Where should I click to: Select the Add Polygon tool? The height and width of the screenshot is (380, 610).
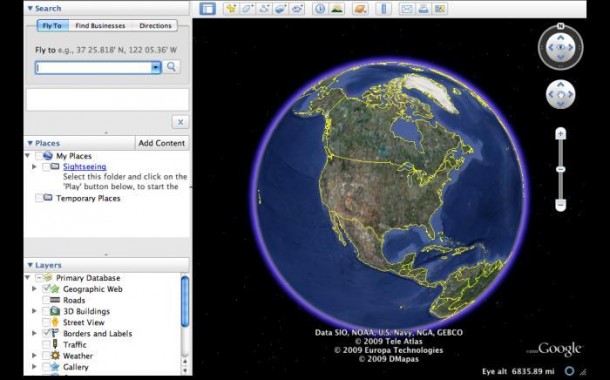tap(247, 9)
